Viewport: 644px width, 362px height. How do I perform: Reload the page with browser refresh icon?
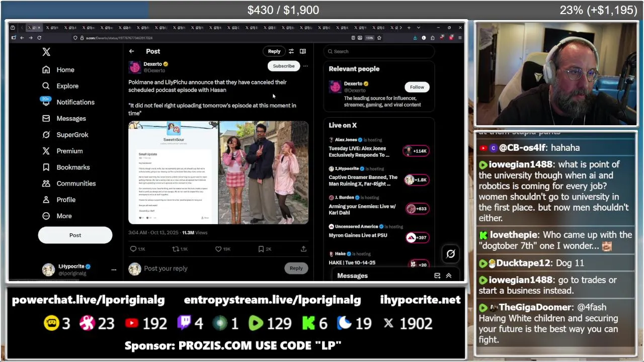39,38
